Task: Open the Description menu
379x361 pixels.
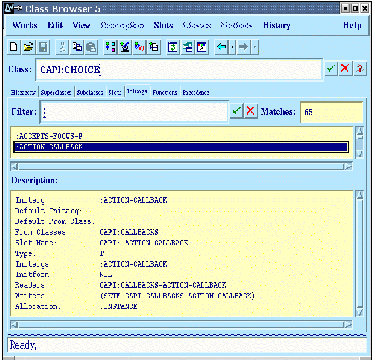Action: pos(122,25)
